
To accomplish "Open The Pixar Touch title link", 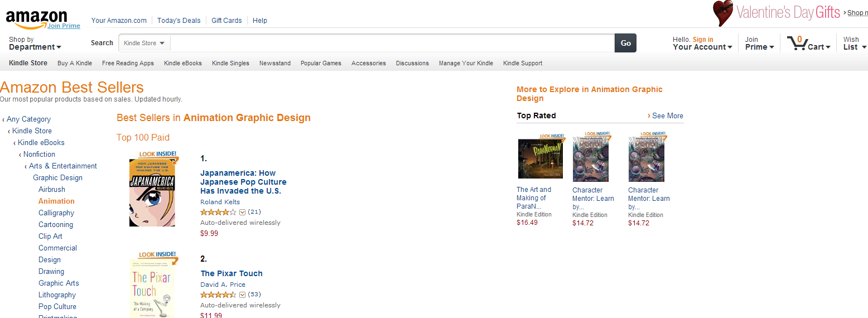I will point(232,273).
